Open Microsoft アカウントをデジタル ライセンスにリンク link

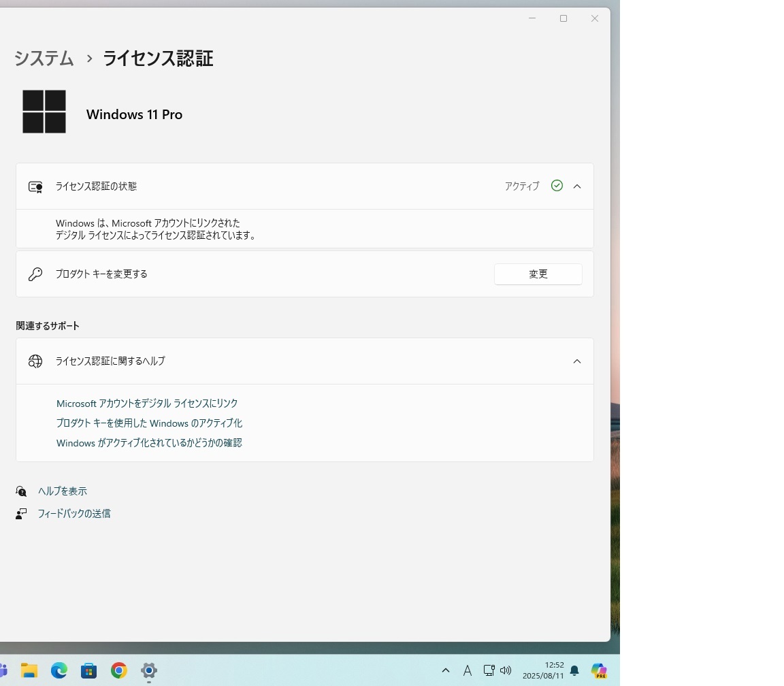(x=147, y=404)
